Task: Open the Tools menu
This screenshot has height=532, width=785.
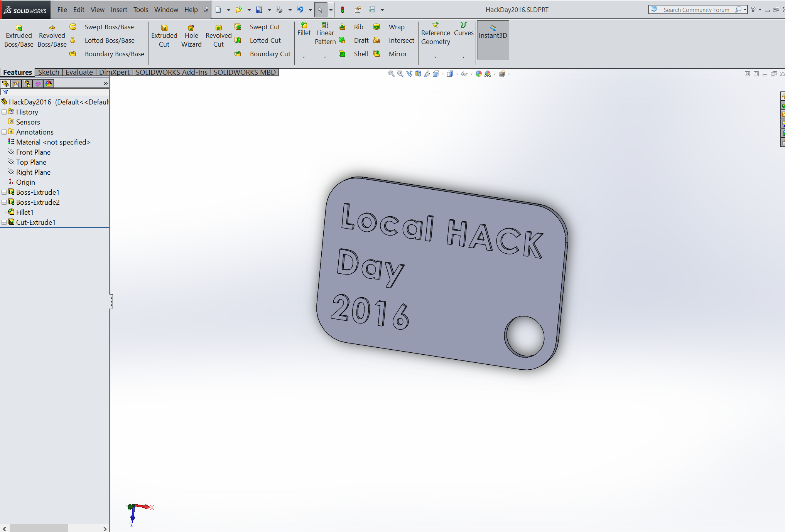Action: pos(140,10)
